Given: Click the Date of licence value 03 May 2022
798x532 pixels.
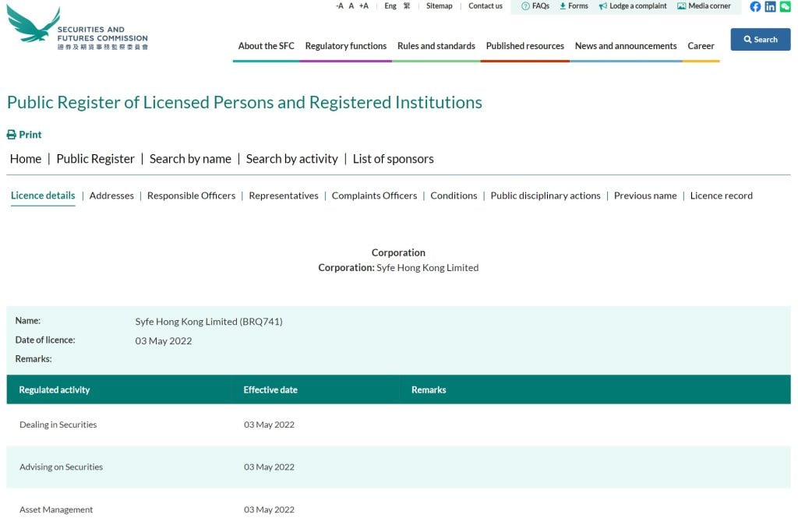Looking at the screenshot, I should pos(164,340).
